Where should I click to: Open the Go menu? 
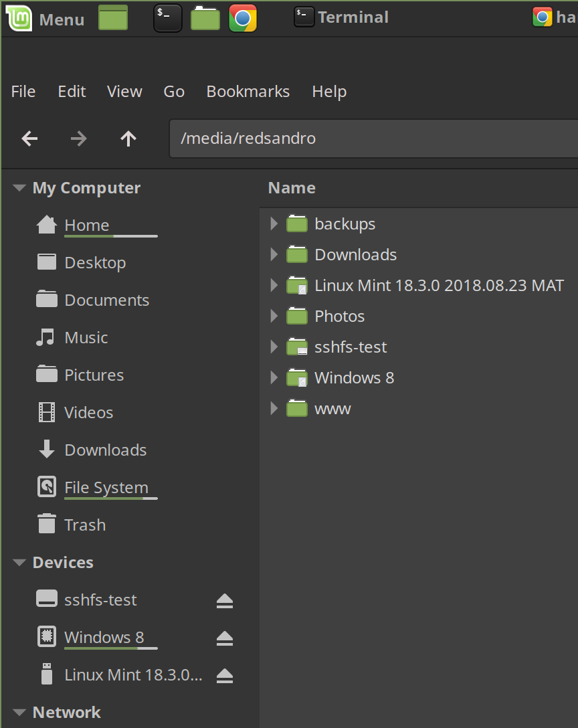click(x=174, y=91)
